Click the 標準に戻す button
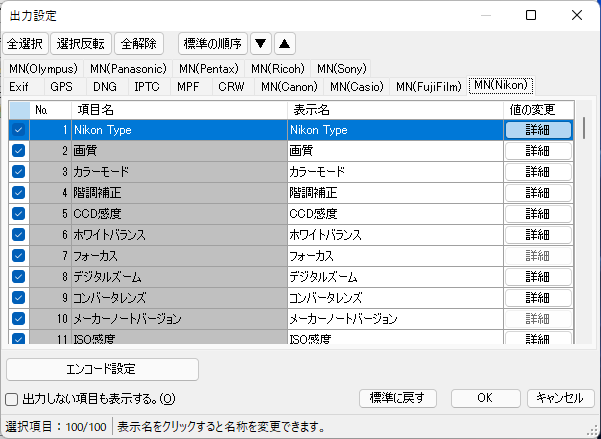This screenshot has width=601, height=439. pos(398,398)
